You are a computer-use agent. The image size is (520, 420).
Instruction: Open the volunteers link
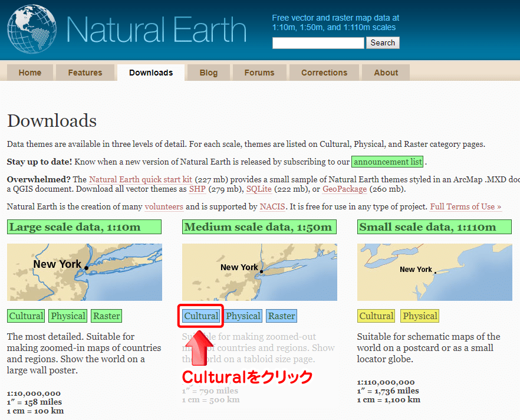164,206
